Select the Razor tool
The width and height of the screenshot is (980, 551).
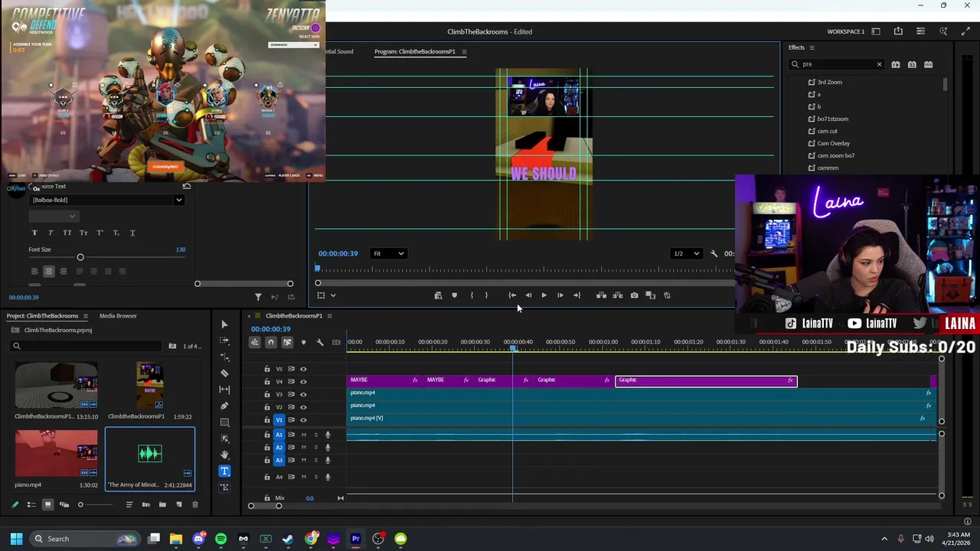224,373
